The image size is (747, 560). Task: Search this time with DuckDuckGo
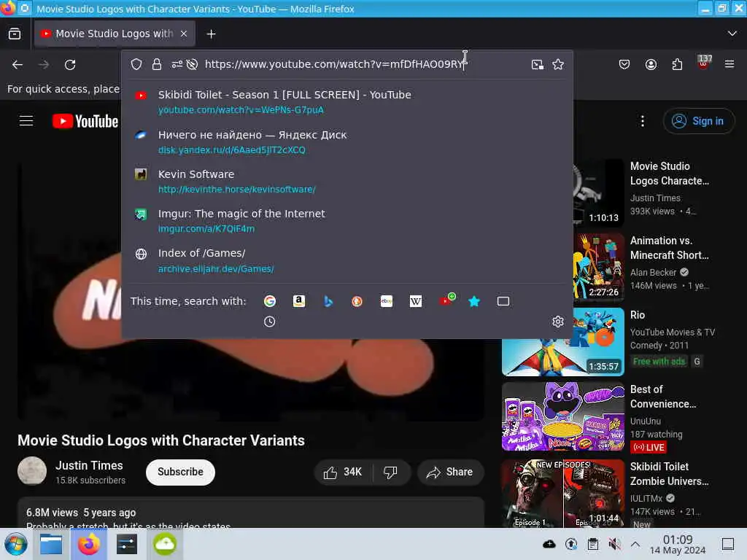pyautogui.click(x=357, y=301)
